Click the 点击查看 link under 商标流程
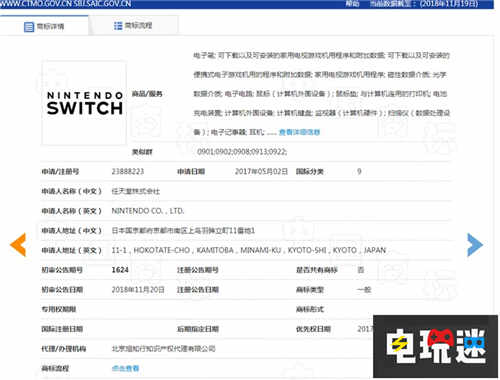Screen dimensions: 500x380 click(x=126, y=368)
